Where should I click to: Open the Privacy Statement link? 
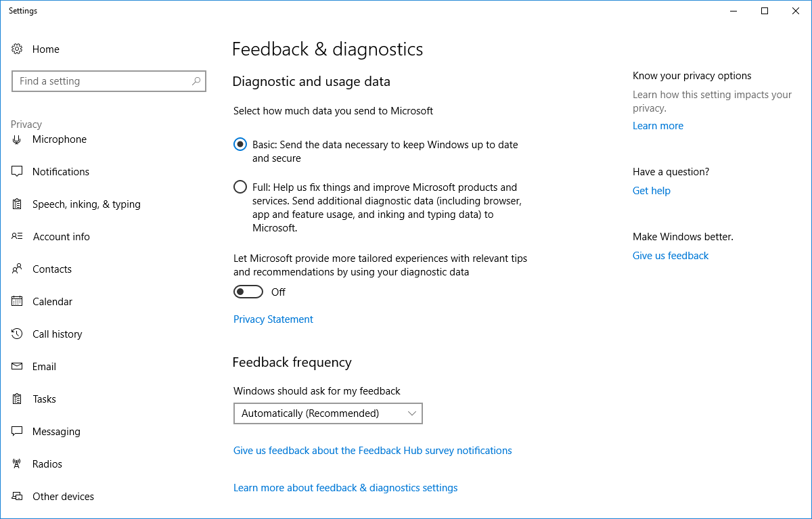[x=273, y=319]
